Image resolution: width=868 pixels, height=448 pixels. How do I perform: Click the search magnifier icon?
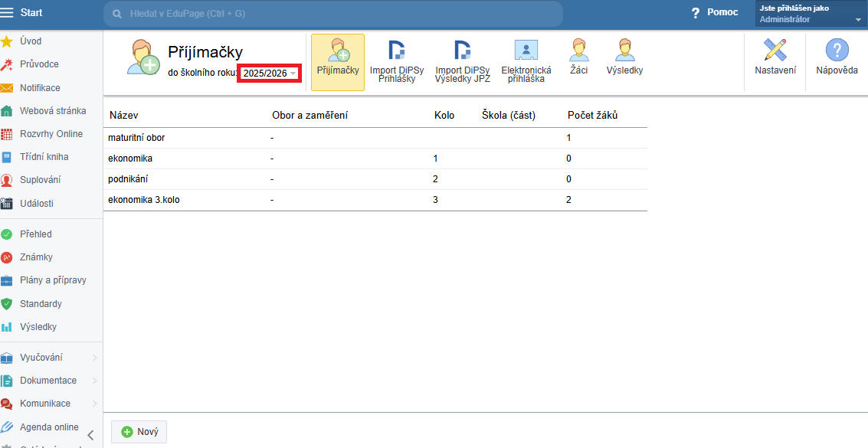click(116, 14)
